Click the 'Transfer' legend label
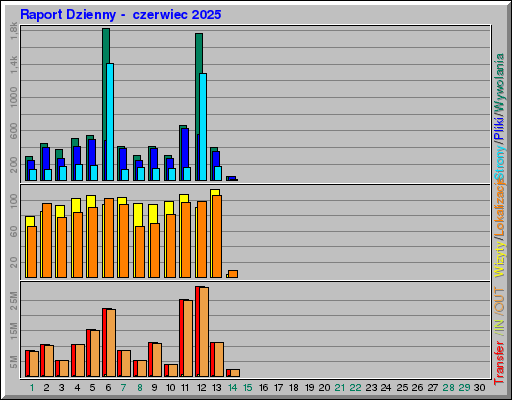Screen dimensions: 512x400 point(499,363)
